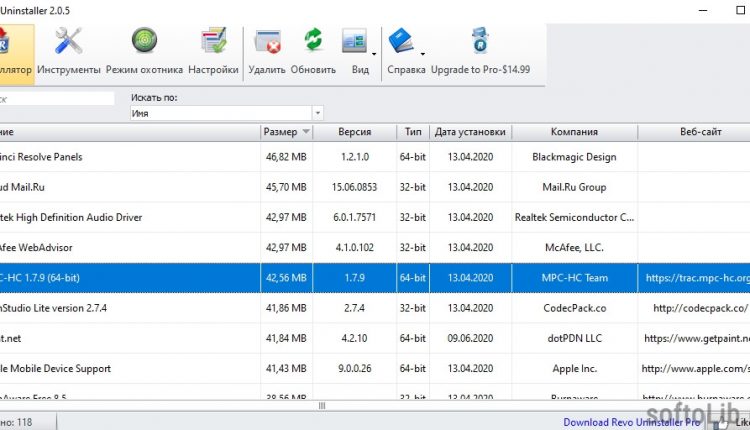Sort by Версия column header

click(354, 132)
